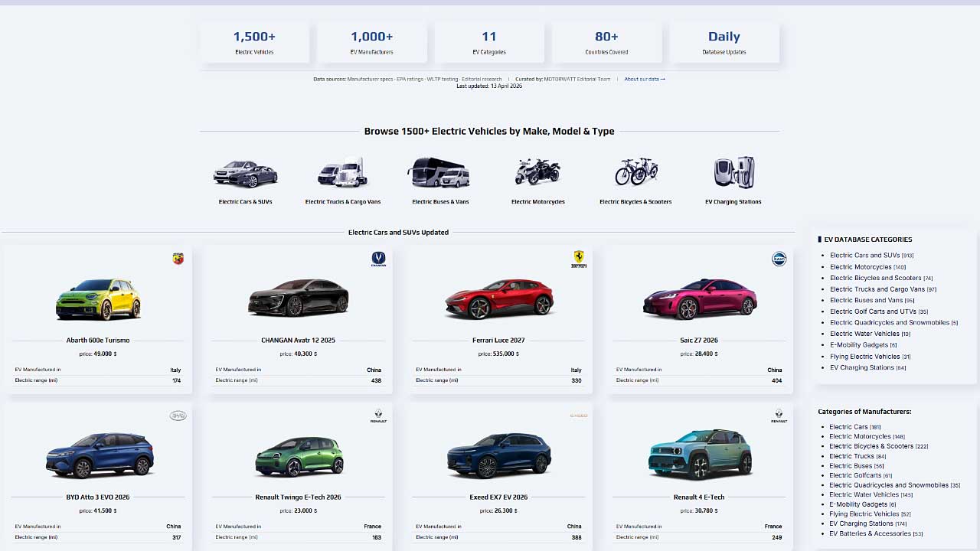Click the BYD badge on the Atto 3 card
The image size is (980, 551).
pos(178,416)
